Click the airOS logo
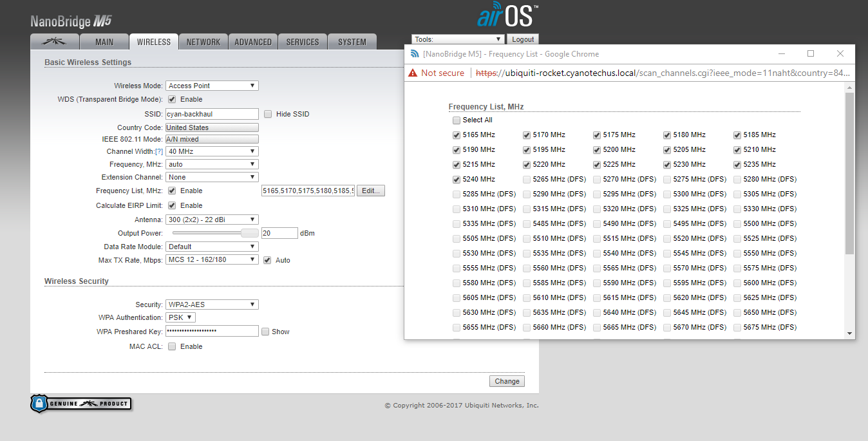Screen dimensions: 868x441 click(507, 15)
